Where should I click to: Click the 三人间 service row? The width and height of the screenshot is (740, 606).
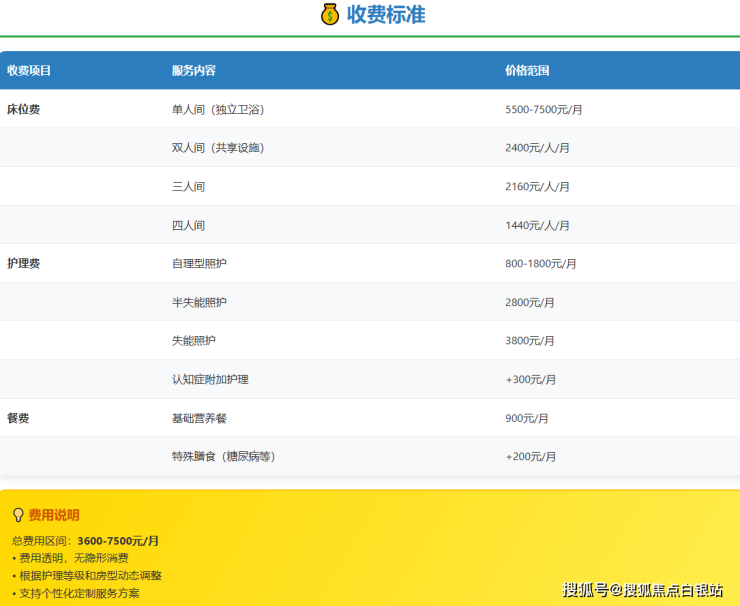(188, 187)
